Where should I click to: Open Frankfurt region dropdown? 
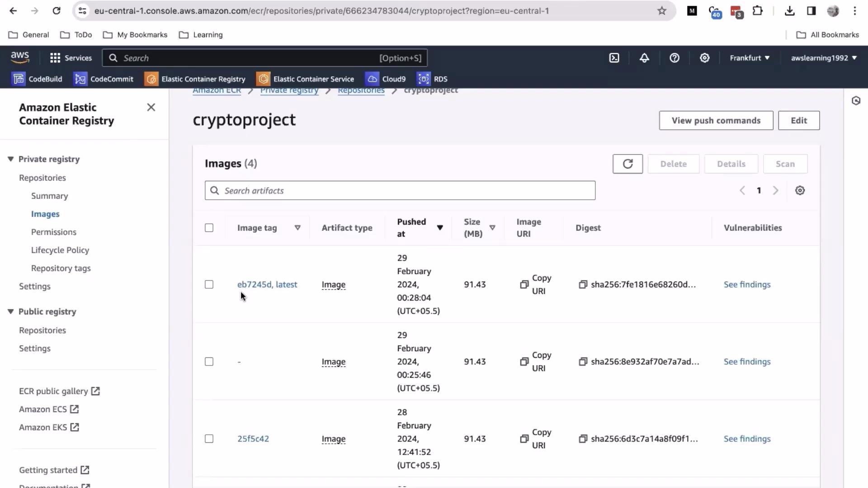click(750, 58)
